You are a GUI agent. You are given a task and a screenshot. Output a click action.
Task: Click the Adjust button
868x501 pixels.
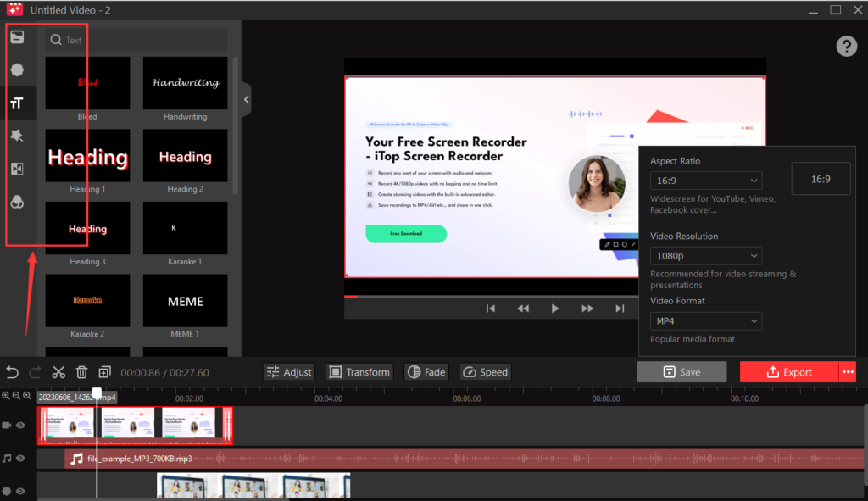point(289,372)
